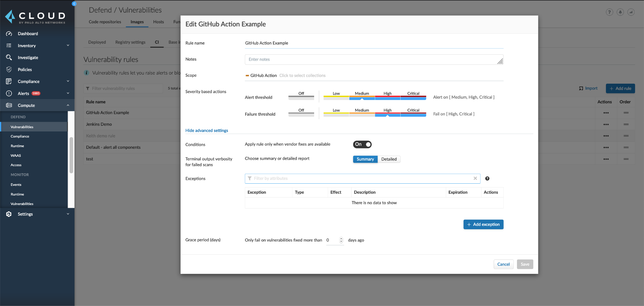Set failure threshold to High
644x306 pixels.
(387, 113)
